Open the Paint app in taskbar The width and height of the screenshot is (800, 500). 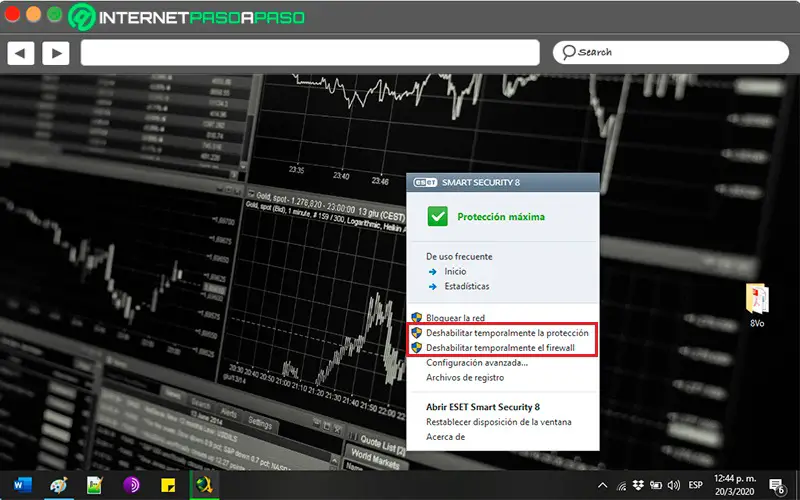tap(59, 485)
